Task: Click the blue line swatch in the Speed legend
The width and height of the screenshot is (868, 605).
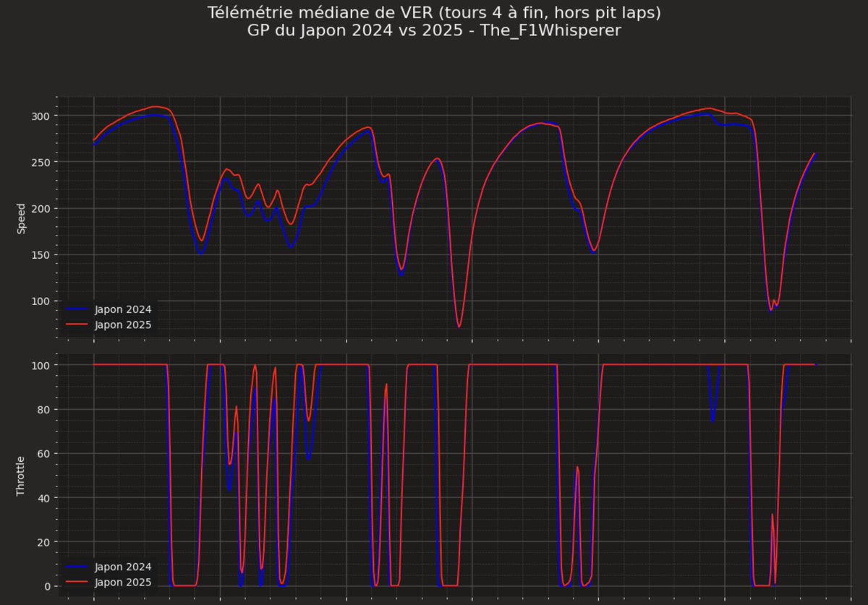Action: point(77,309)
